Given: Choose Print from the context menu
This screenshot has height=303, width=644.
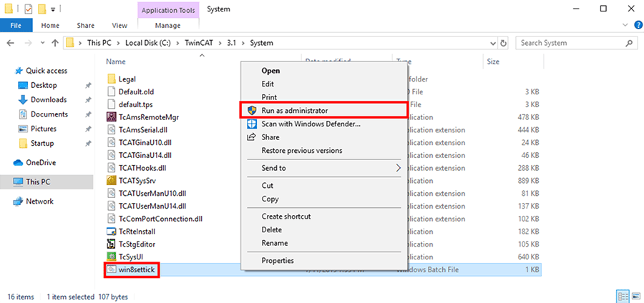Looking at the screenshot, I should pyautogui.click(x=324, y=97).
